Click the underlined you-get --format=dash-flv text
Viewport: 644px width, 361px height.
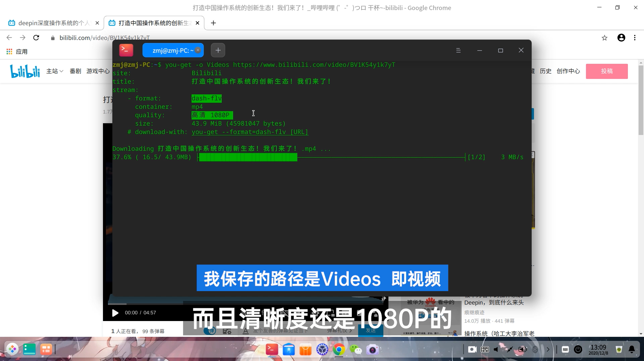point(250,132)
